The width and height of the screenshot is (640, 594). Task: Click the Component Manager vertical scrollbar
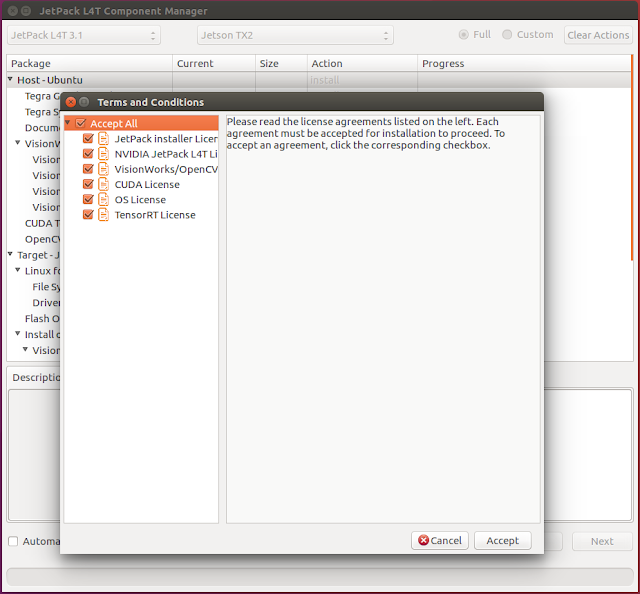631,158
